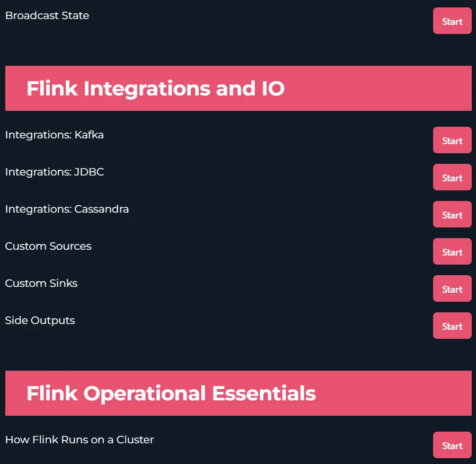476x464 pixels.
Task: Open the Broadcast State lesson title
Action: (x=47, y=15)
